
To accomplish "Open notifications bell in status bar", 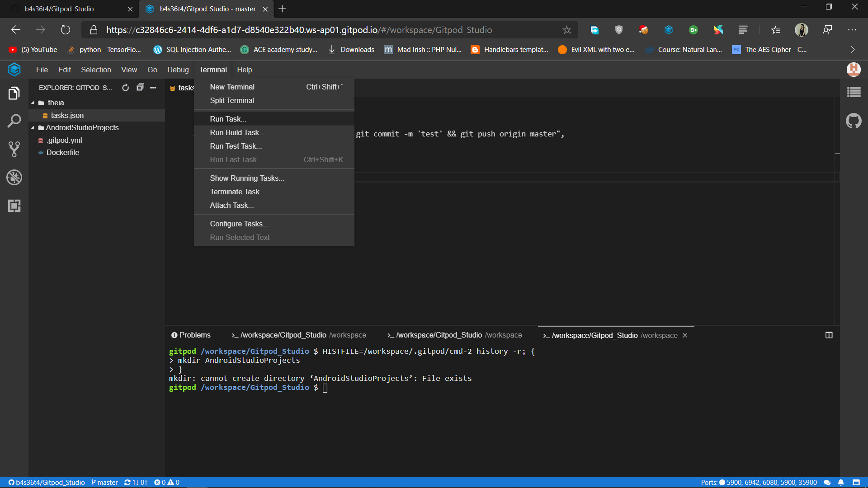I will tap(841, 483).
